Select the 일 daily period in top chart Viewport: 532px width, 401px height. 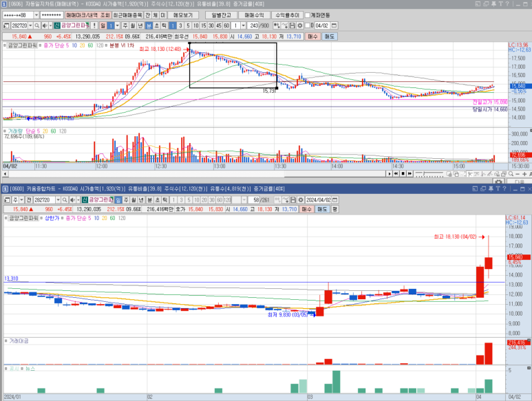103,25
